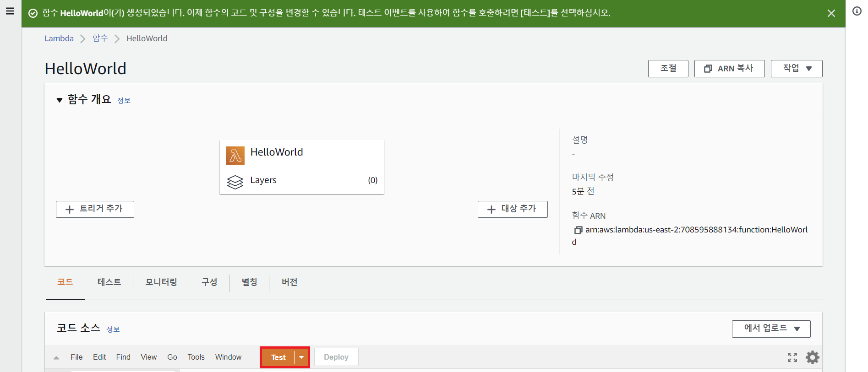Click the 5분 전 last modified value

pos(583,191)
